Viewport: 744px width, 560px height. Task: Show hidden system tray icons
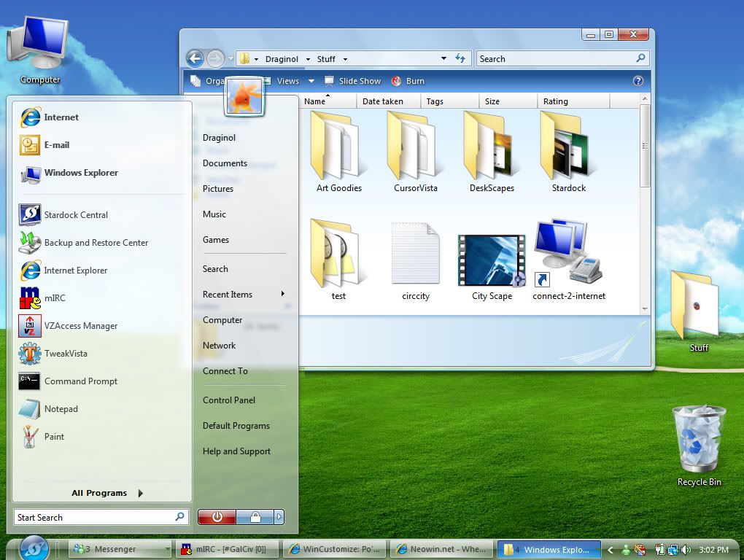pos(611,550)
